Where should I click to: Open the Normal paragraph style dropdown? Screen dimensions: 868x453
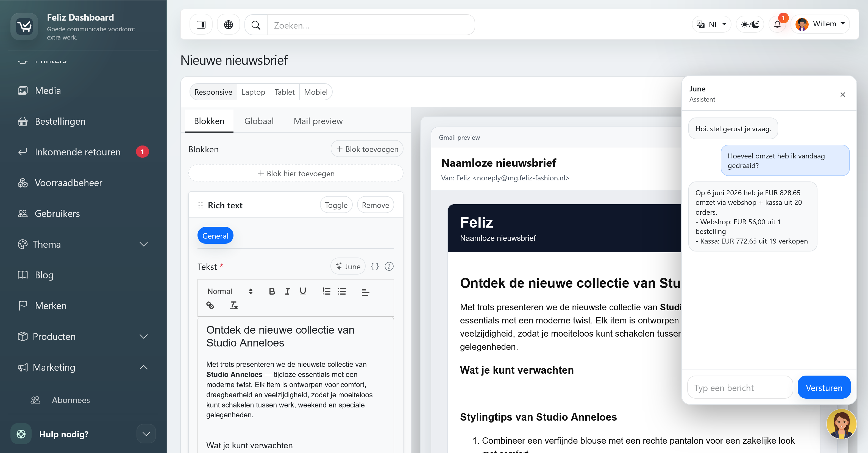click(x=230, y=291)
